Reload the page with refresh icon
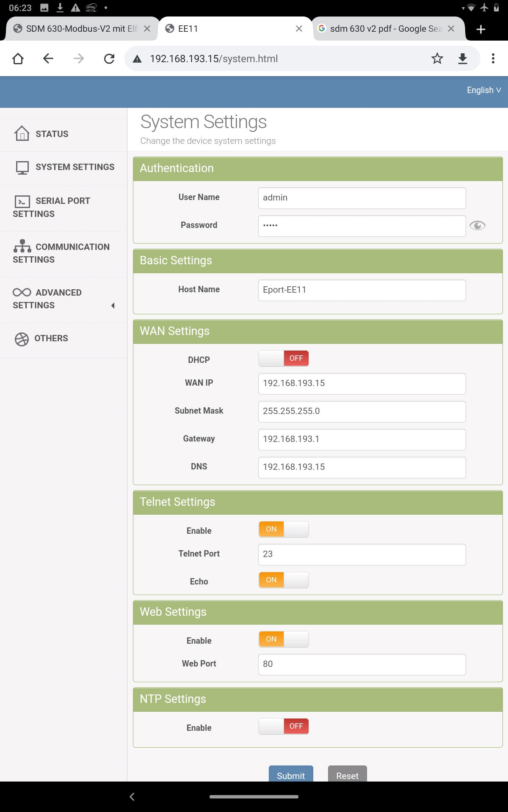Screen dimensions: 508x812 (109, 58)
